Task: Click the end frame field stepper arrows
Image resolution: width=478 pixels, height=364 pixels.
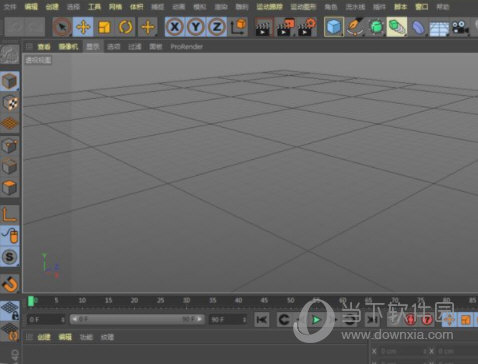Action: (x=245, y=320)
